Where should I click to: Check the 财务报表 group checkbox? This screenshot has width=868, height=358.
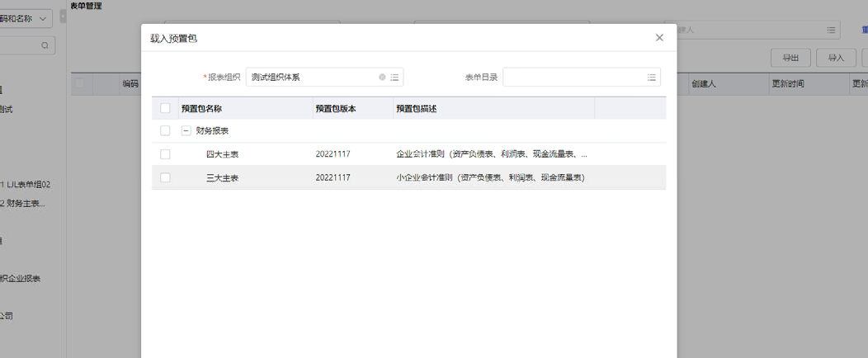point(165,130)
